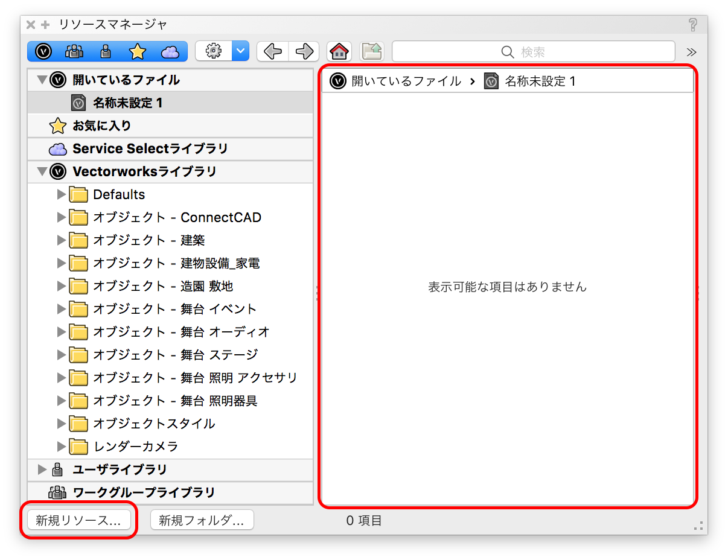728x560 pixels.
Task: Click 名称未設定 1 in the breadcrumb path
Action: 540,81
